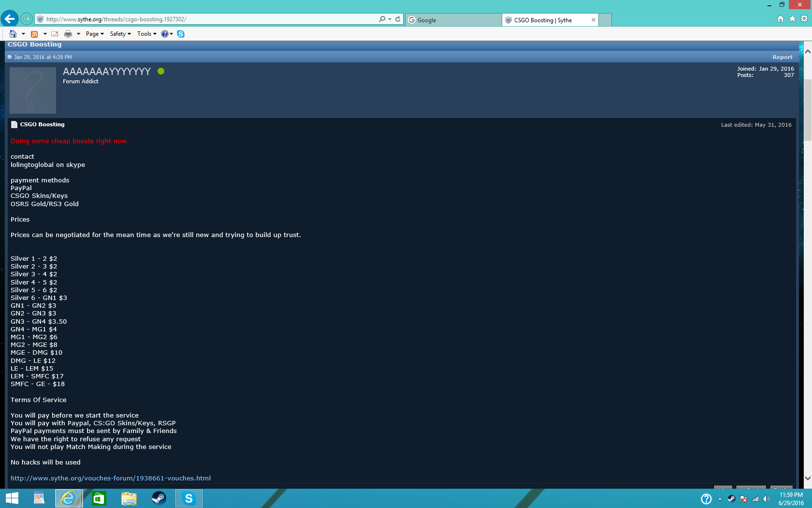Image resolution: width=812 pixels, height=508 pixels.
Task: Click the browser Forward arrow button
Action: pyautogui.click(x=27, y=19)
